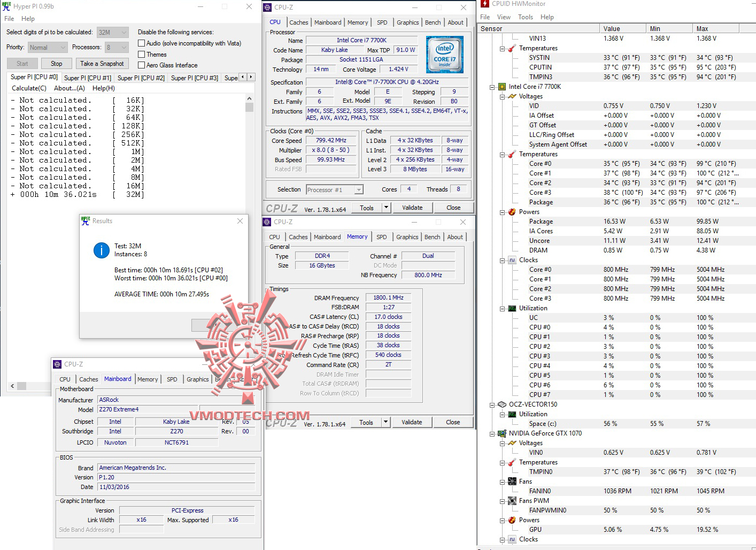Viewport: 756px width, 550px height.
Task: Click the bottom GPU Clocks icon in HWMonitor
Action: [512, 539]
